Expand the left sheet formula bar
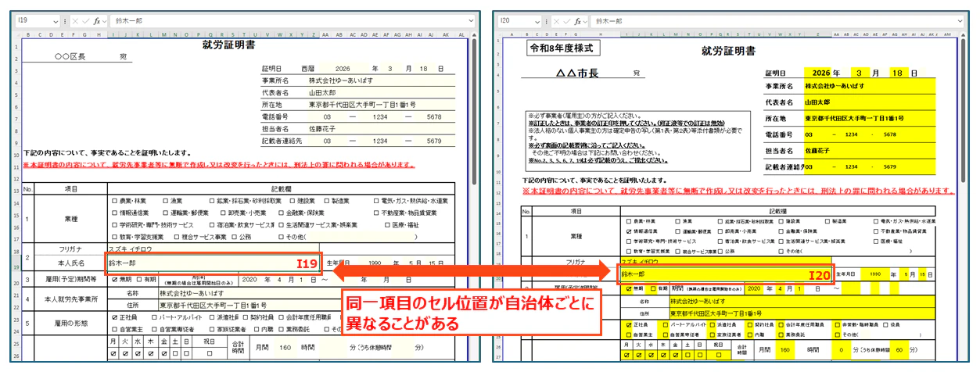Image resolution: width=980 pixels, height=372 pixels. [471, 21]
